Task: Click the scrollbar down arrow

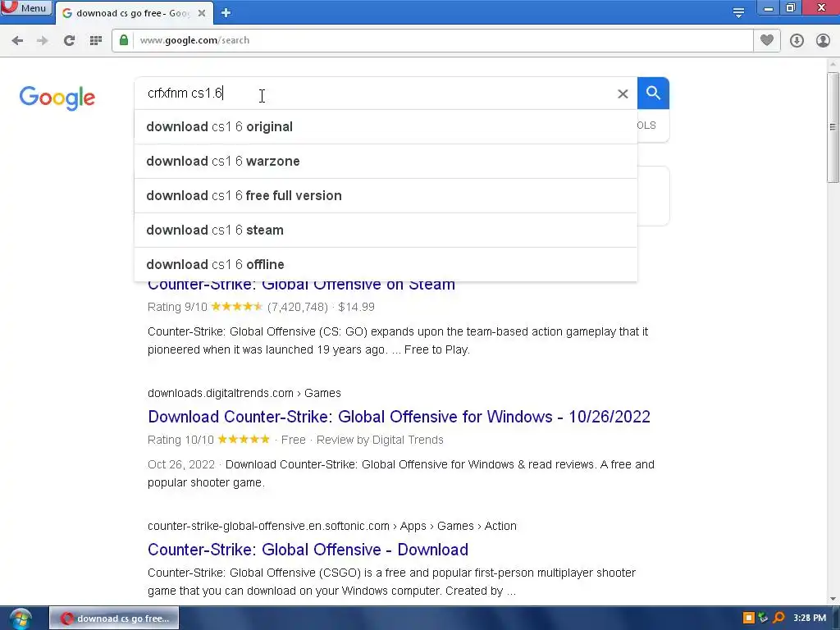Action: pos(833,599)
